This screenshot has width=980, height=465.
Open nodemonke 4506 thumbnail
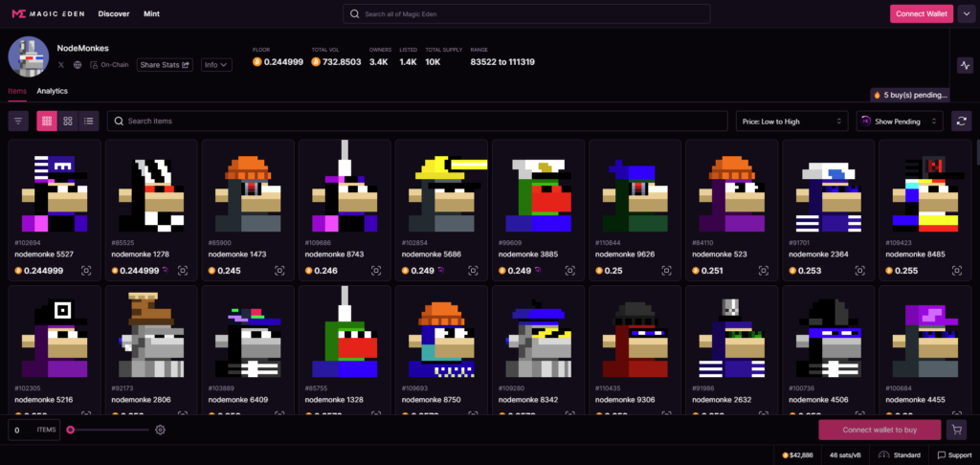pos(829,334)
